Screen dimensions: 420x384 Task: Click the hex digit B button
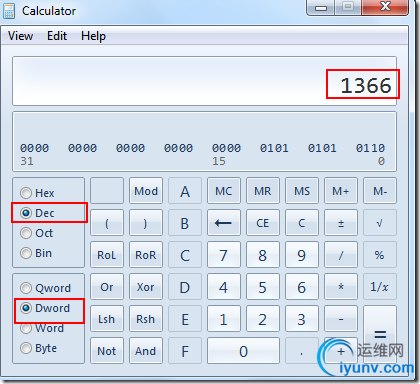185,223
